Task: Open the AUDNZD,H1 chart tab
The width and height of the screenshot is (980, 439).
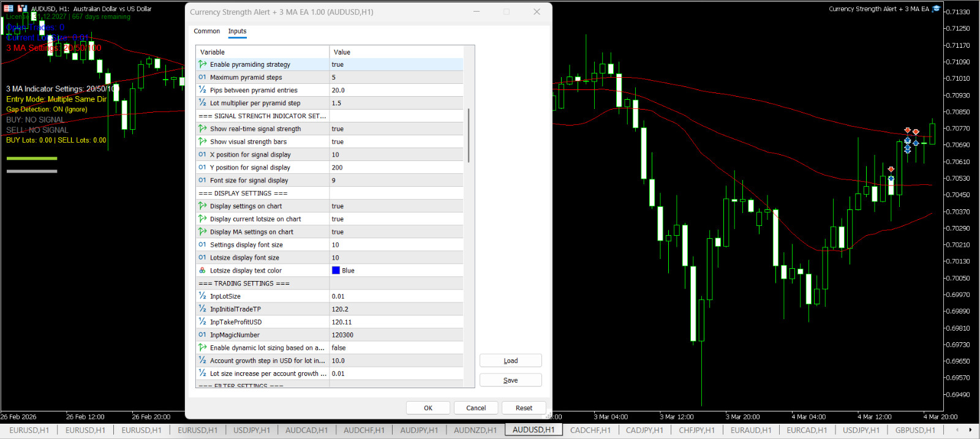Action: coord(475,430)
